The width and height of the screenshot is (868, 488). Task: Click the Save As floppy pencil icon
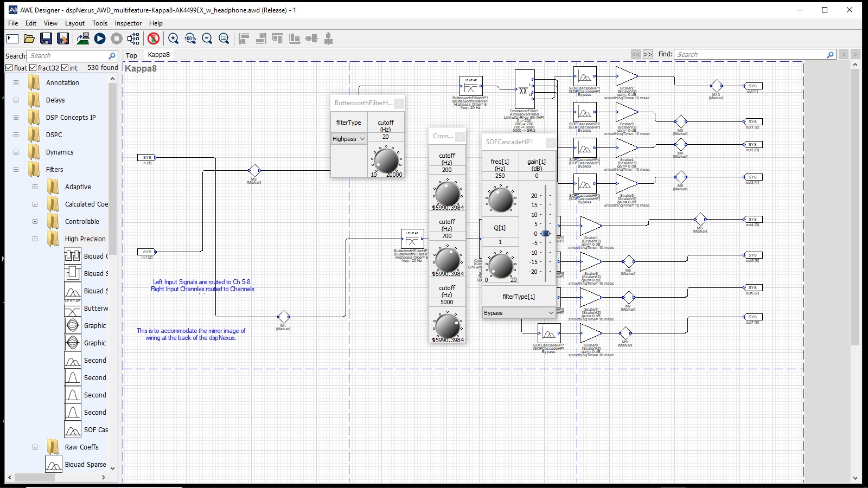pos(63,38)
